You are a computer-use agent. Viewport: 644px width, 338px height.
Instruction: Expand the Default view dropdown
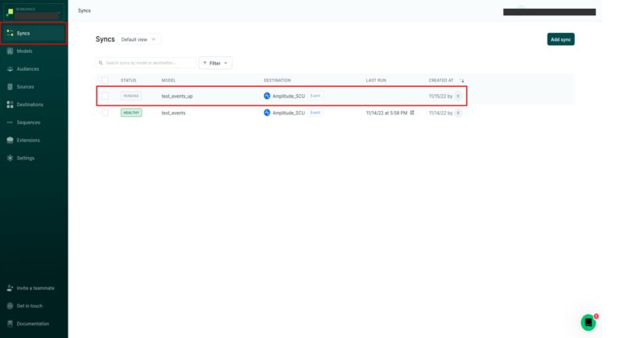[x=139, y=39]
